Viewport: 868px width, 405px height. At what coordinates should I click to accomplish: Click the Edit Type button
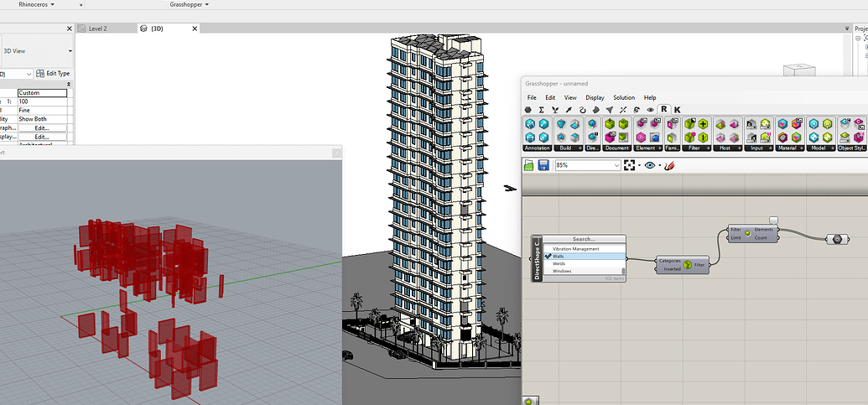pos(54,74)
